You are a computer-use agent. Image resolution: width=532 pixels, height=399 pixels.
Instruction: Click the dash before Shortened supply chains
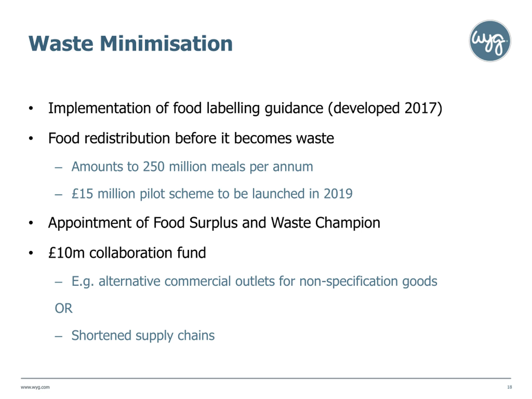tap(58, 336)
